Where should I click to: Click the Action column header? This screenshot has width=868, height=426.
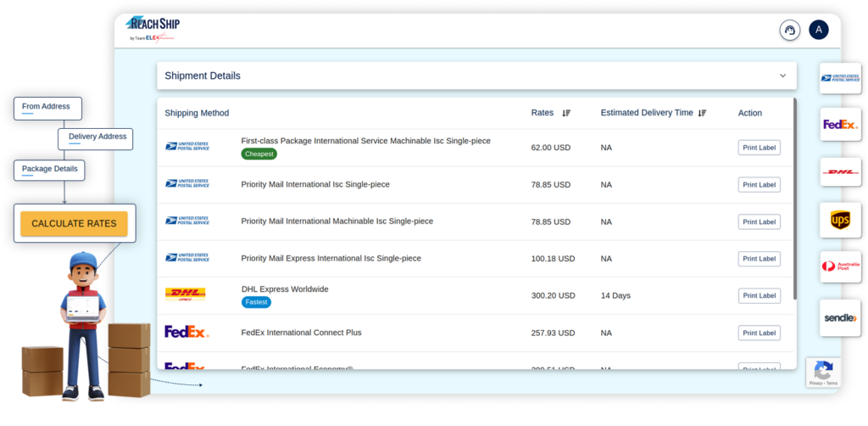750,113
